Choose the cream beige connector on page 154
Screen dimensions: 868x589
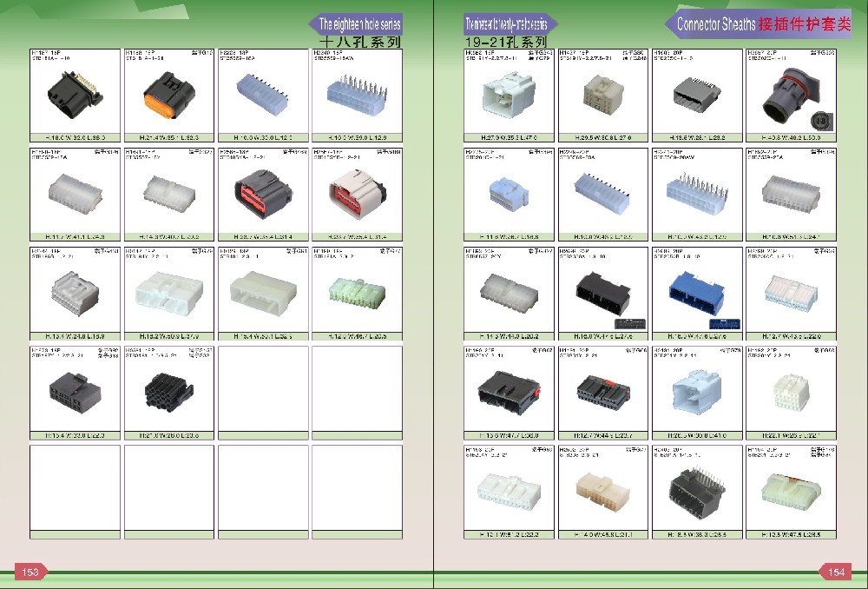[603, 491]
